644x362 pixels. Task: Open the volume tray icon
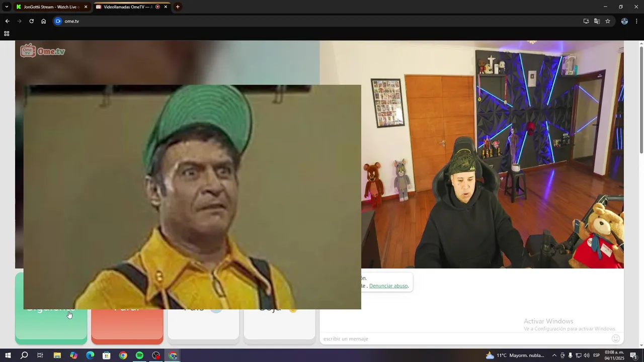(x=586, y=355)
